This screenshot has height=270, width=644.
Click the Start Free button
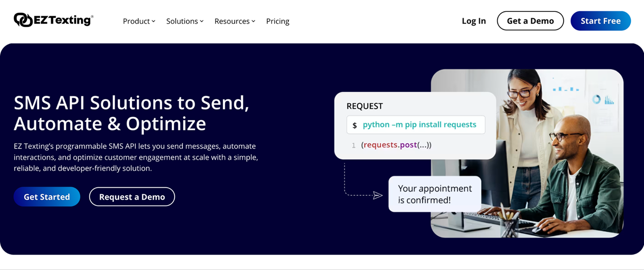pyautogui.click(x=600, y=21)
